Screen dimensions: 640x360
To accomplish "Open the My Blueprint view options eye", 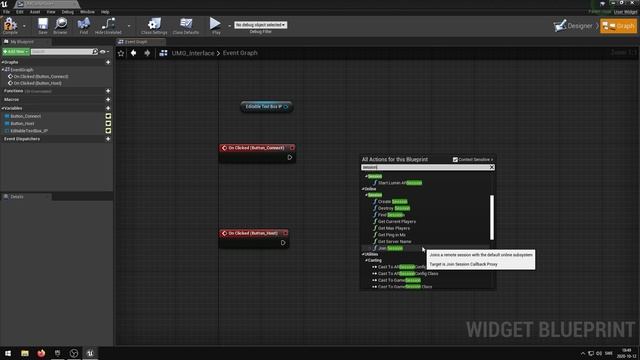I will point(104,52).
